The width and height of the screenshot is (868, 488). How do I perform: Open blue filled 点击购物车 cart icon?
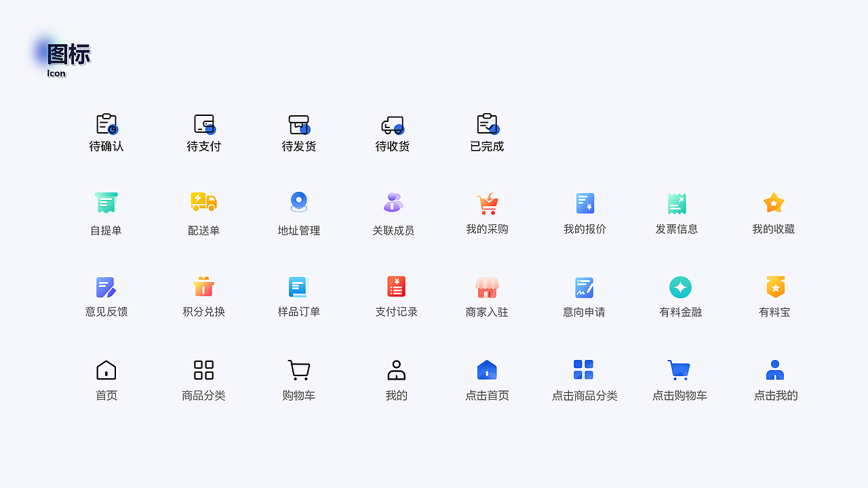point(679,370)
